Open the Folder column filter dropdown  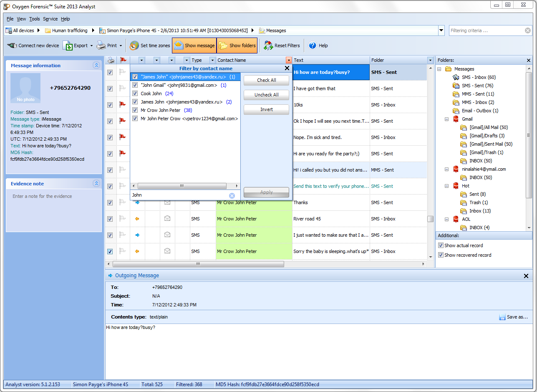coord(430,60)
